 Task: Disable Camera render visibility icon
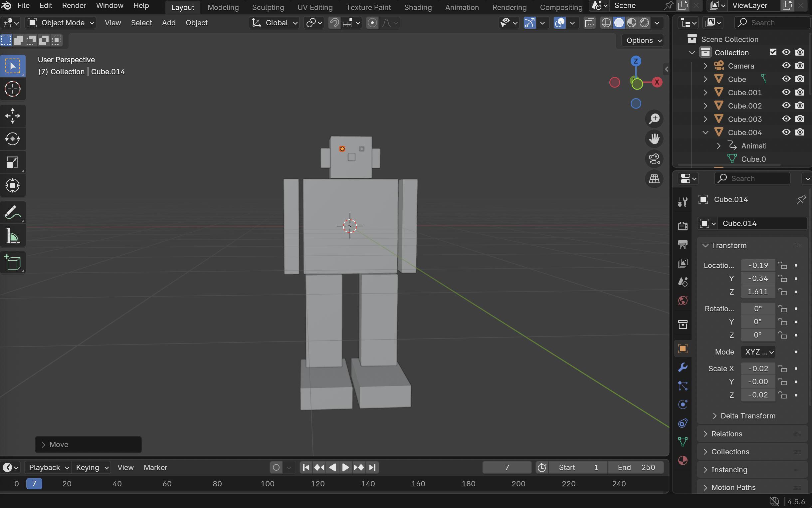pos(800,66)
